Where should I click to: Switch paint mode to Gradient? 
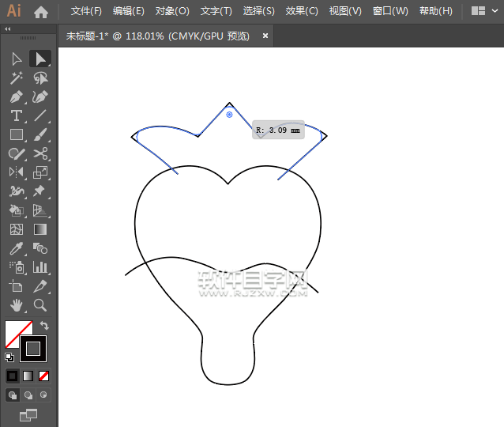[x=28, y=376]
